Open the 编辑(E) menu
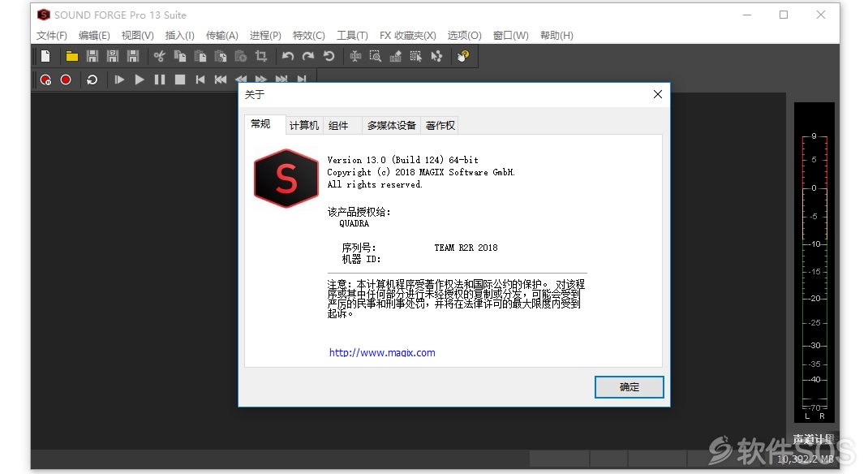 click(94, 36)
